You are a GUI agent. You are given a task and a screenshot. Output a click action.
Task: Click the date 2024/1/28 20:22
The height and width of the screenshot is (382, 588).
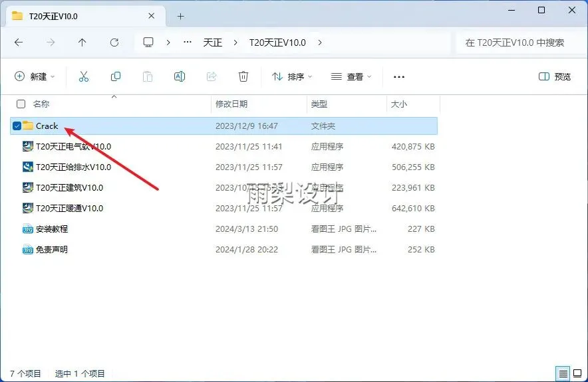tap(247, 249)
